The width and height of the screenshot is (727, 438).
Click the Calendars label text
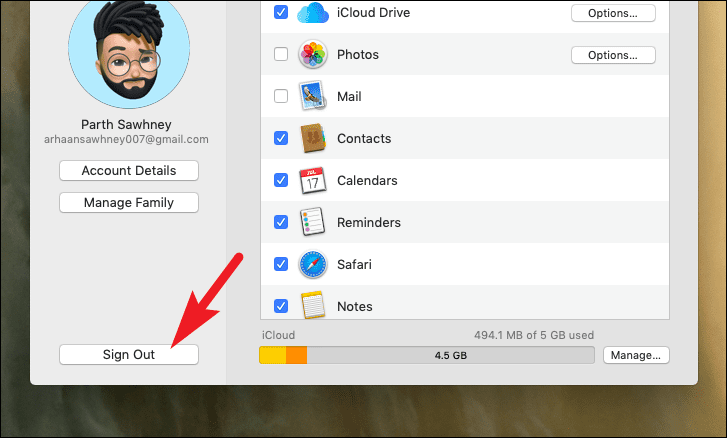click(367, 180)
